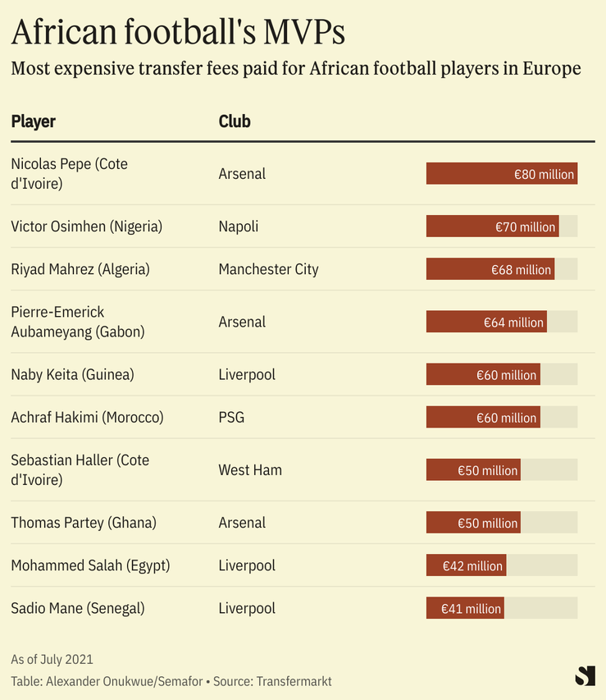606x700 pixels.
Task: Click the €80 million bar for Pepe
Action: 501,174
